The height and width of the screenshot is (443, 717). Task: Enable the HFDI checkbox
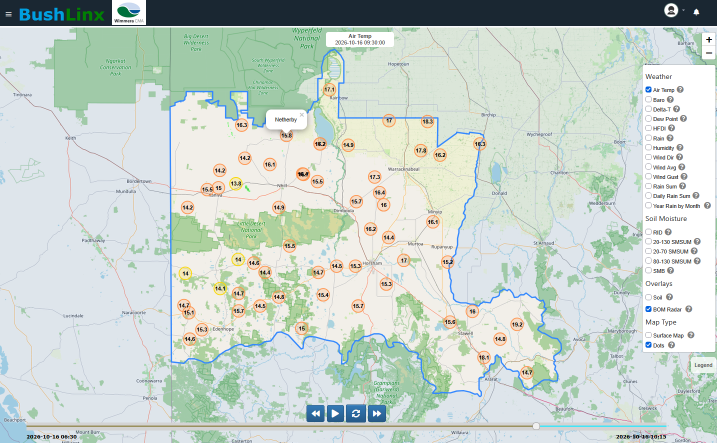coord(648,128)
